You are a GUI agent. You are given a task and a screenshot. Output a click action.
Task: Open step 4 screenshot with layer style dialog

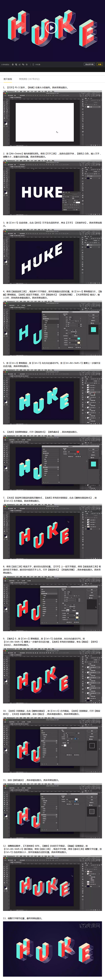[x=52, y=328]
